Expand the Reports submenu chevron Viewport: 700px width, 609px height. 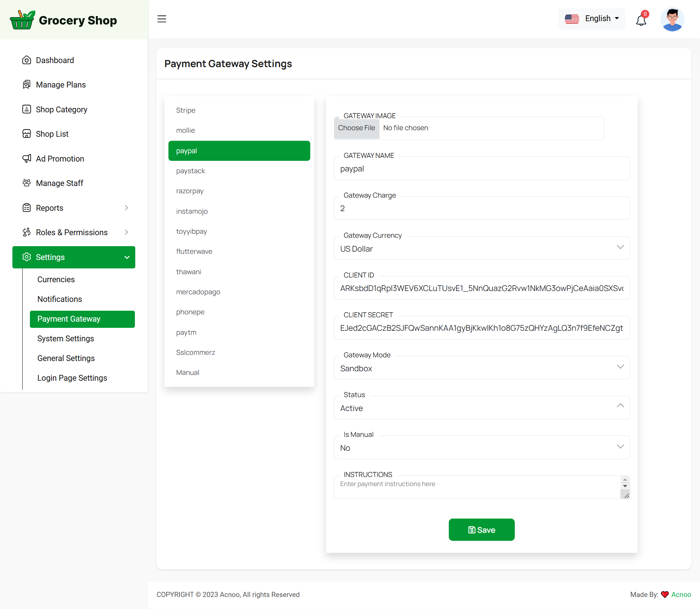click(x=127, y=208)
